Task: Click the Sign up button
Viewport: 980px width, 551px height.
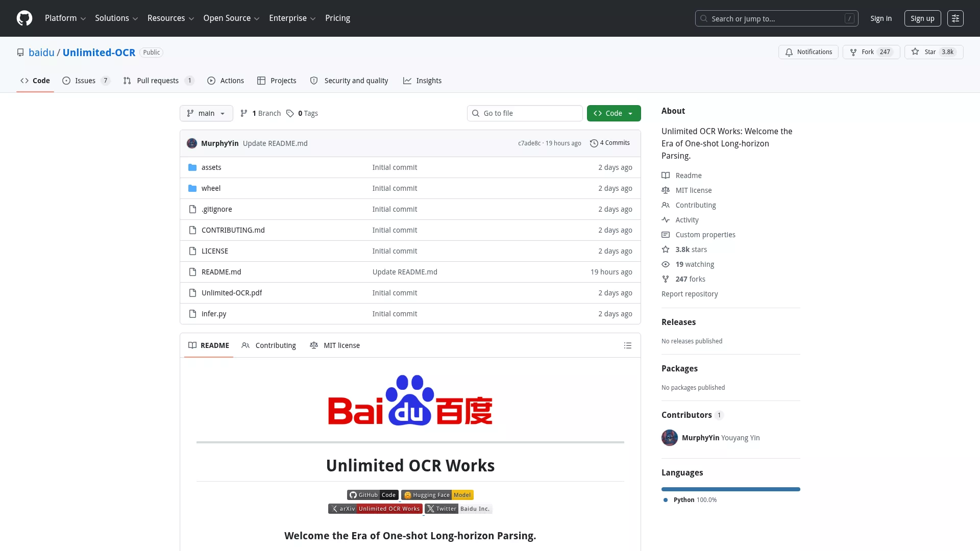Action: (922, 18)
